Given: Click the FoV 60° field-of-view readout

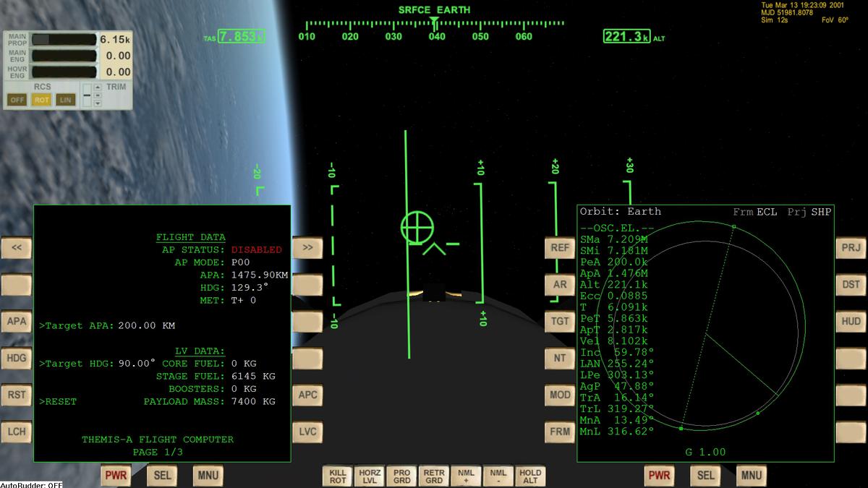Looking at the screenshot, I should click(x=835, y=20).
